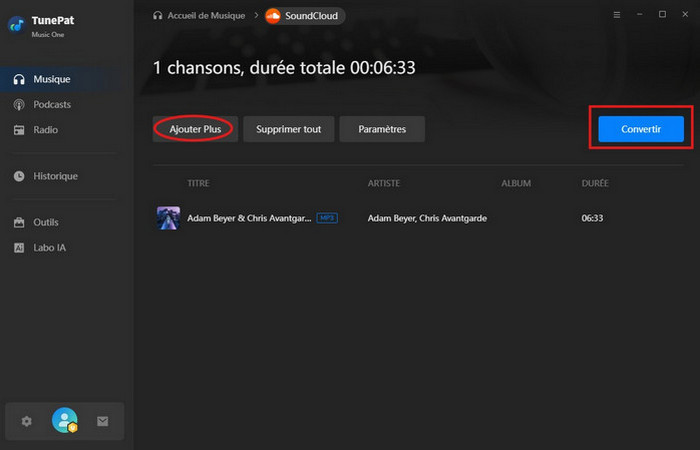The width and height of the screenshot is (700, 450).
Task: Click the track album art thumbnail
Action: point(168,217)
